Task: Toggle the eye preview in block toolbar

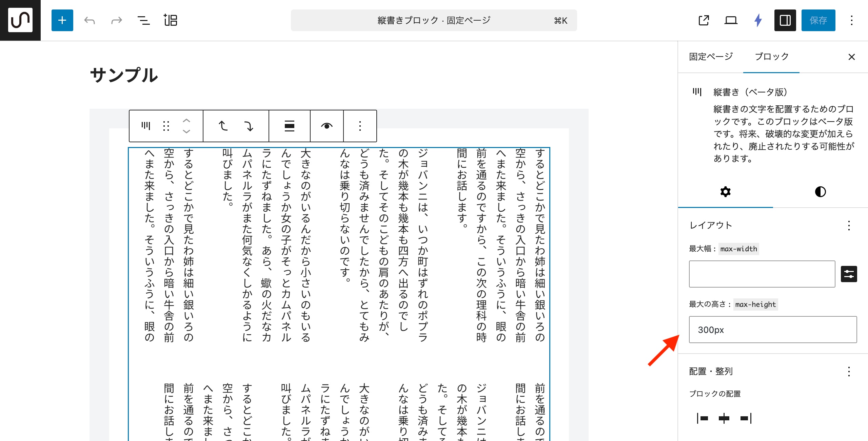Action: (x=327, y=126)
